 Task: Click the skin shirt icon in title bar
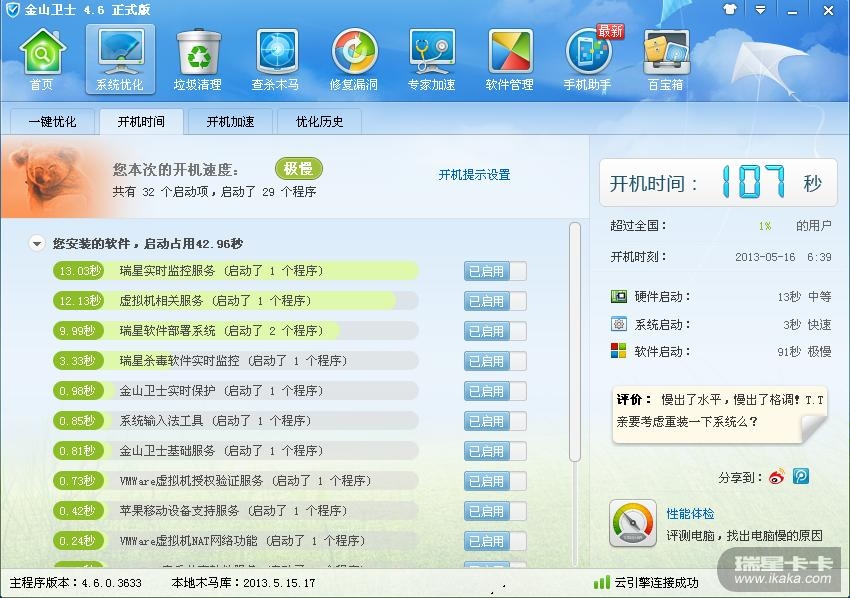point(730,9)
